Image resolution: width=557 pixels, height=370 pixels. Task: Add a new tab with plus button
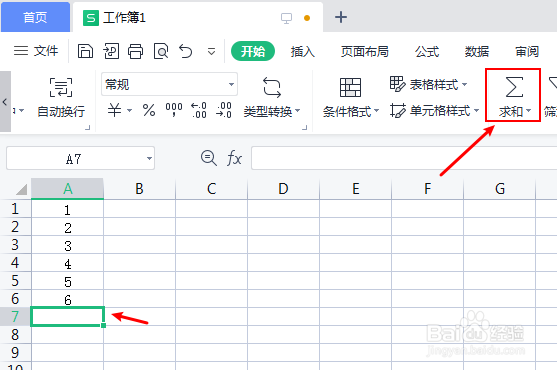[x=341, y=17]
